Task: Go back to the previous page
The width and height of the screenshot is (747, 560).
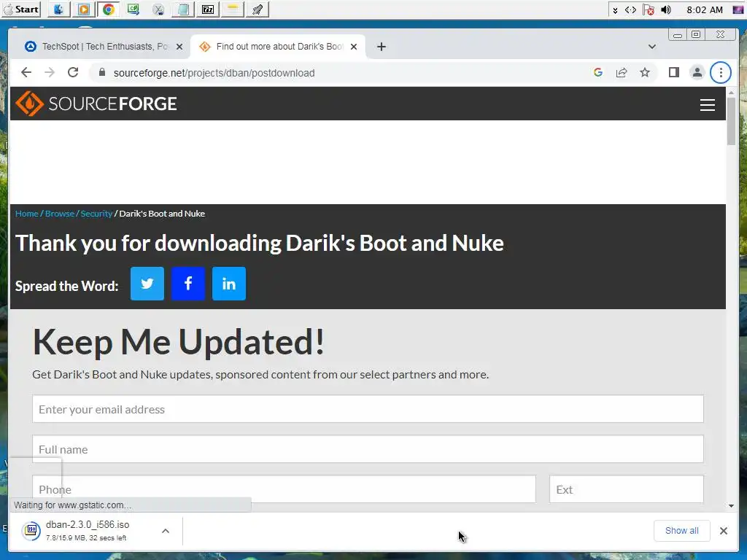Action: coord(26,72)
